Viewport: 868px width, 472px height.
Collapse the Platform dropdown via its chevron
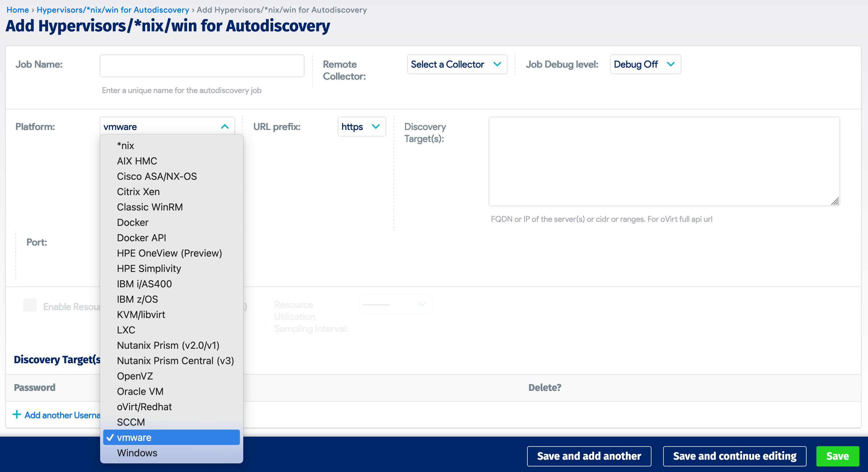225,127
